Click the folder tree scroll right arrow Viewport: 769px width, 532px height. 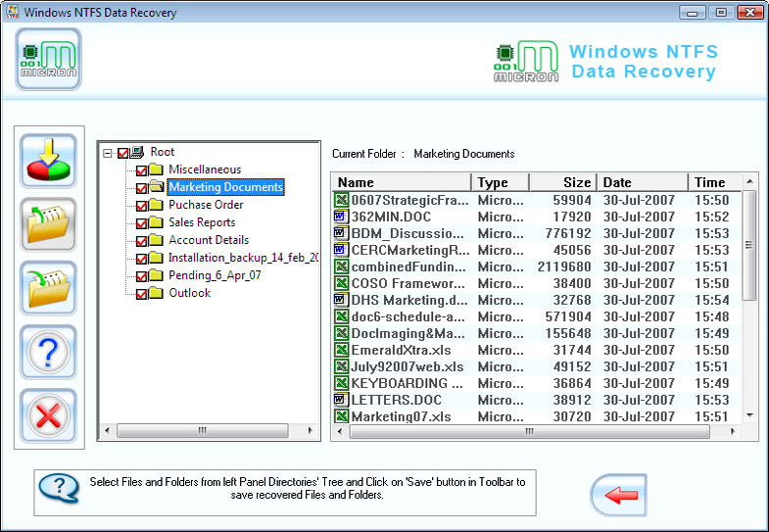pyautogui.click(x=310, y=430)
